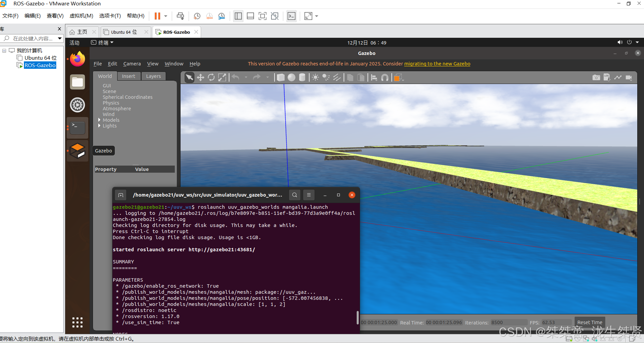
Task: Start Gazebo video recording icon
Action: pos(629,78)
